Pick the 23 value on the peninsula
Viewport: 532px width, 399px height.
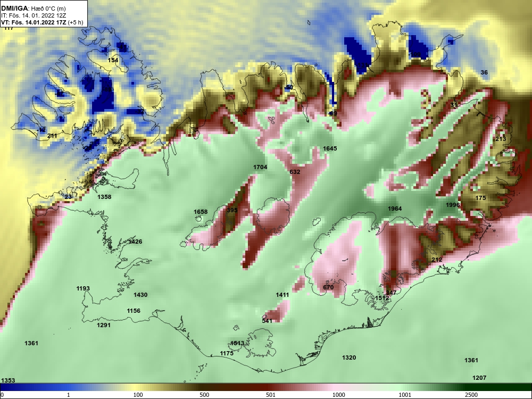[68, 197]
